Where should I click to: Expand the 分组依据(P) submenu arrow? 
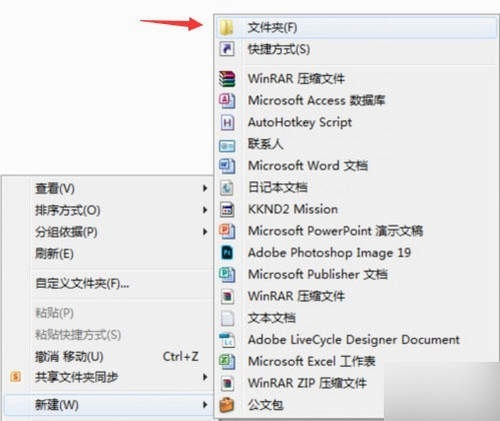point(205,232)
